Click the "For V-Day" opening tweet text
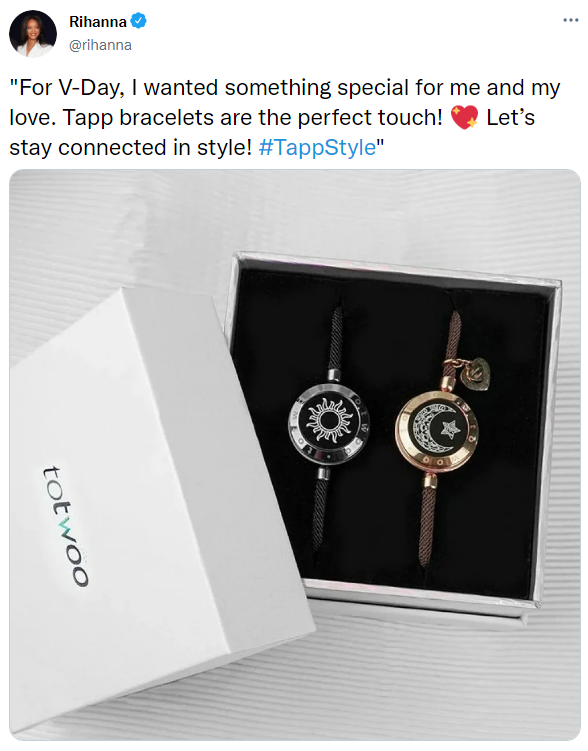 [x=66, y=88]
